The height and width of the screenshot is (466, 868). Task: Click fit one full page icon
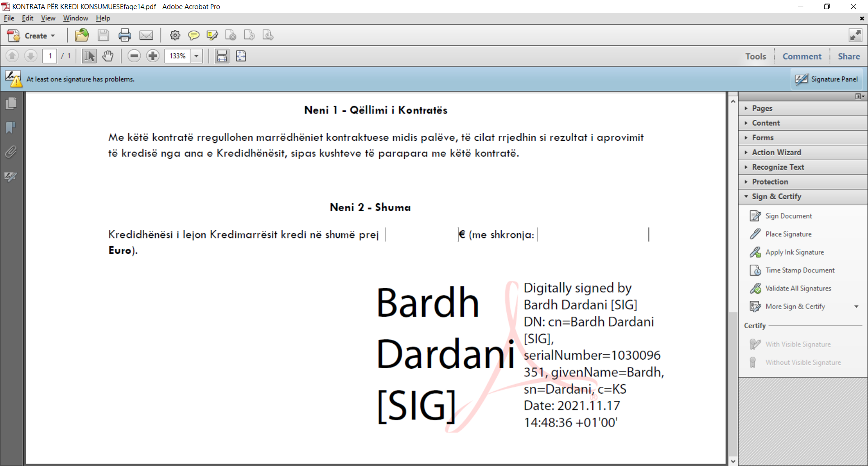tap(241, 56)
